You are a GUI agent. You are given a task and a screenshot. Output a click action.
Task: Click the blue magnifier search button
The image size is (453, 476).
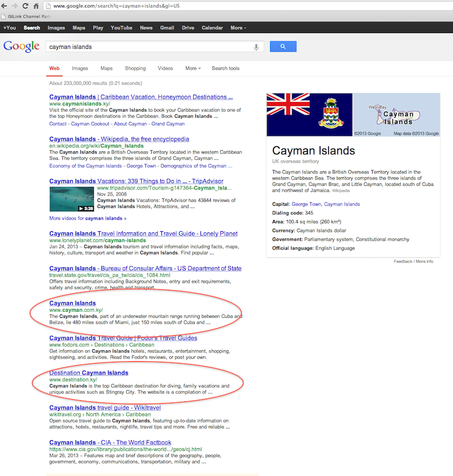coord(283,46)
